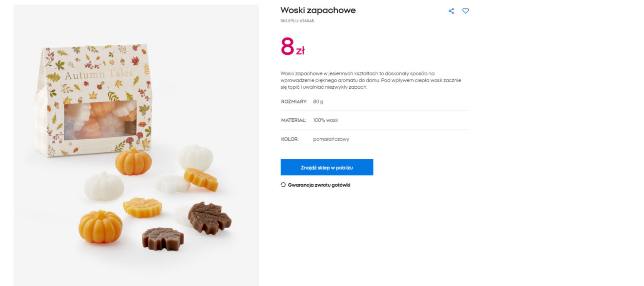Click Znajdź sklep w pobliżu button

(x=327, y=167)
